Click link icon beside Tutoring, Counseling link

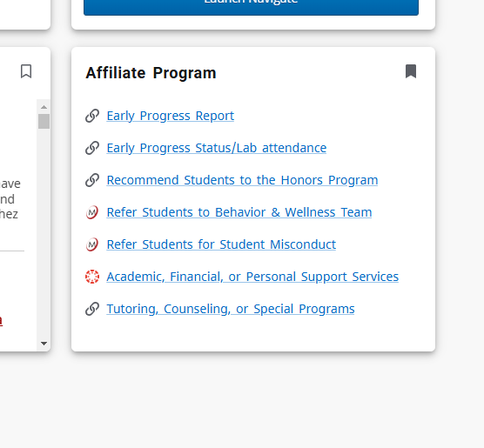pyautogui.click(x=92, y=309)
